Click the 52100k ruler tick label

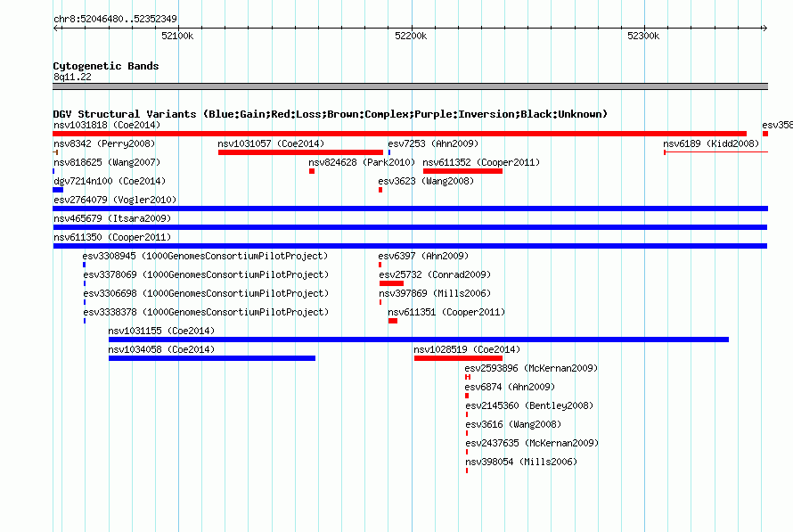click(177, 36)
